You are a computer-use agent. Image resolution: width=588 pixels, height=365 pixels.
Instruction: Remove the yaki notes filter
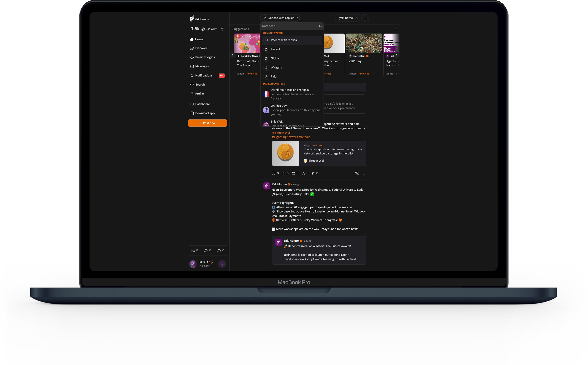[x=356, y=18]
